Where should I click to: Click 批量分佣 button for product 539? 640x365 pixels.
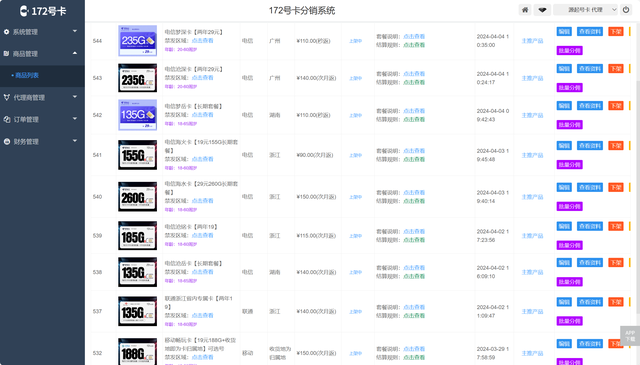pyautogui.click(x=569, y=245)
